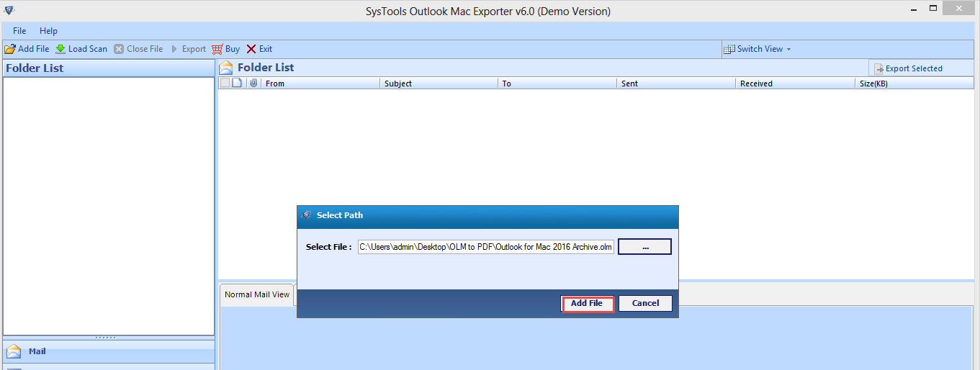Click the Mail envelope icon in left pane
The image size is (980, 370).
14,351
